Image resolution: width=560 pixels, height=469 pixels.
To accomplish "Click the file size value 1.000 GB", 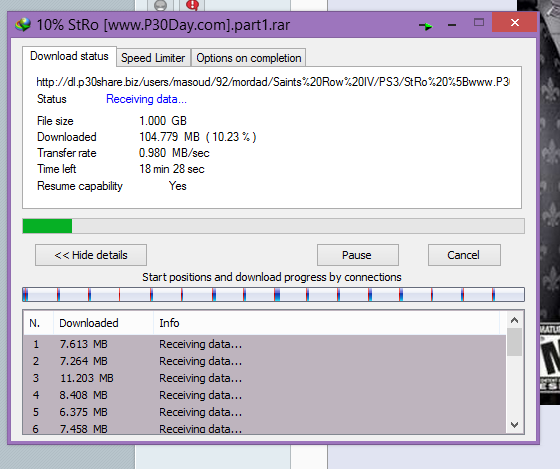I will point(163,121).
